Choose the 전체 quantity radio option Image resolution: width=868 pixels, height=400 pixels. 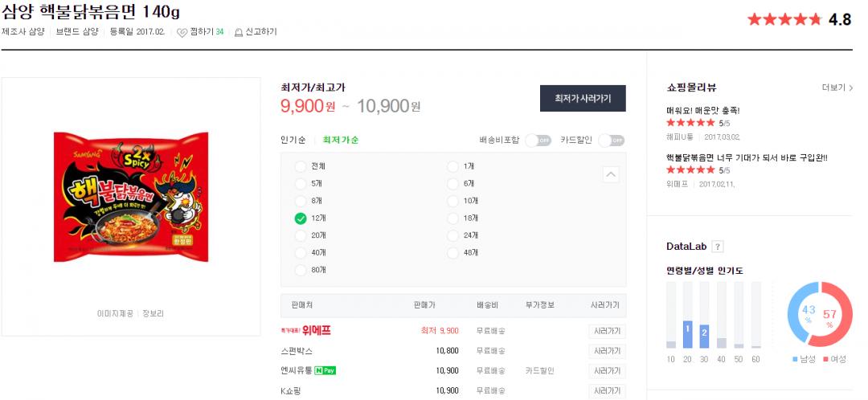click(x=301, y=166)
